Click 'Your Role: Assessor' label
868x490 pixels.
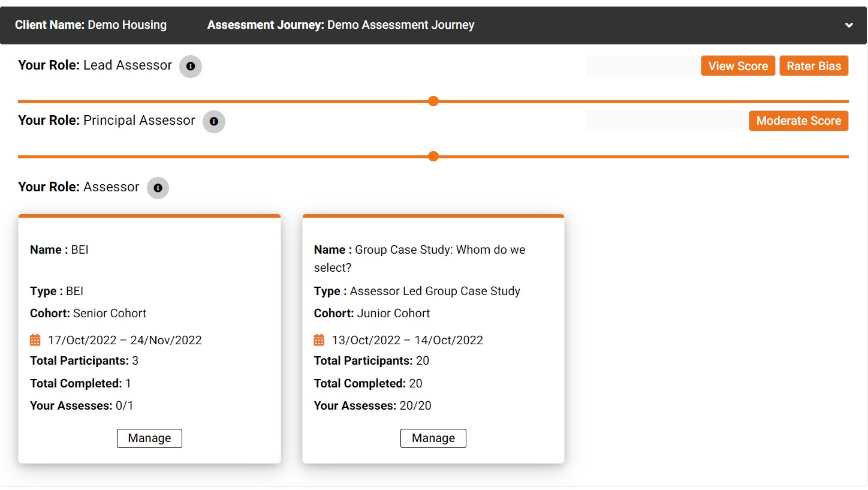click(x=79, y=187)
